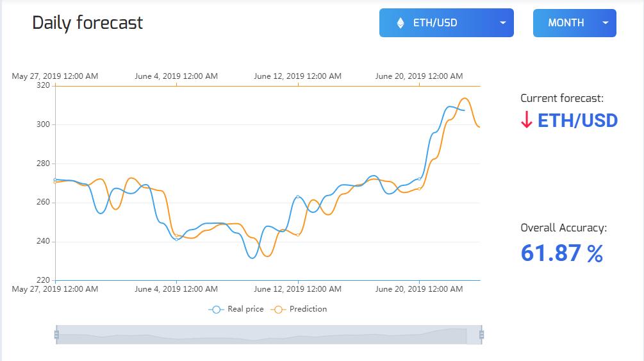
Task: Click the top axis label June 12, 2019
Action: tap(297, 76)
